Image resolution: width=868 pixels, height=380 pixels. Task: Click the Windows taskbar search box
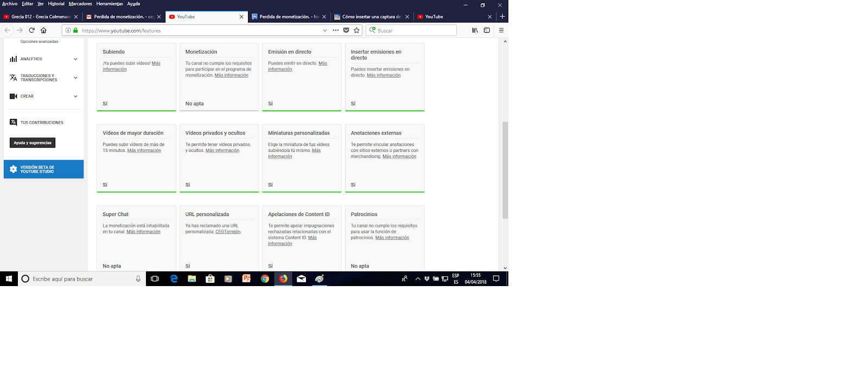[x=81, y=278]
